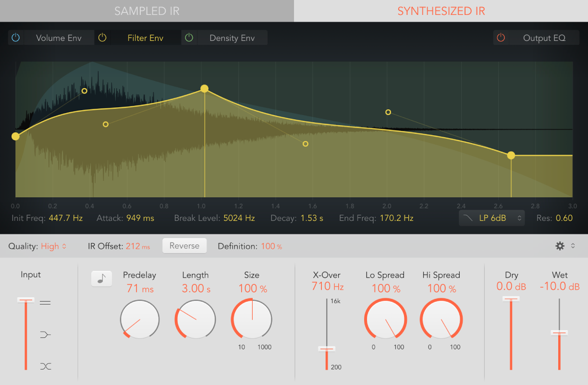This screenshot has height=385, width=588.
Task: Click the Synthesized IR tab
Action: point(441,11)
